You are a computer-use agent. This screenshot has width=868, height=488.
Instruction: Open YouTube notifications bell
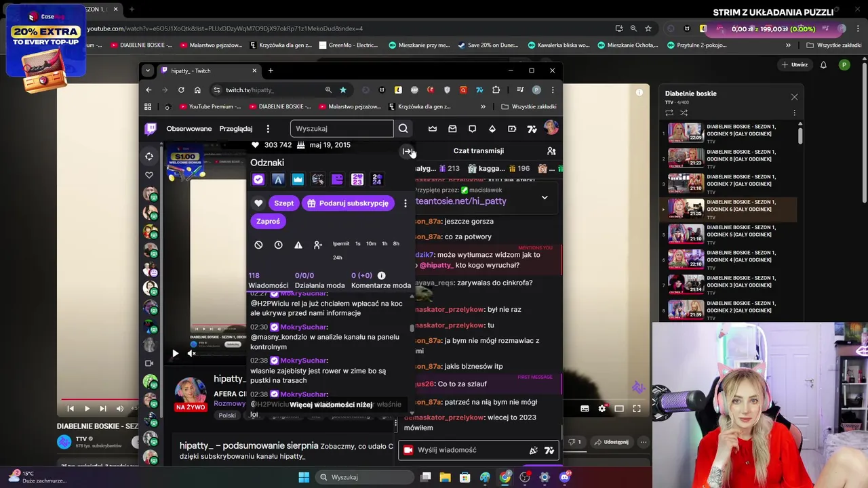click(823, 65)
